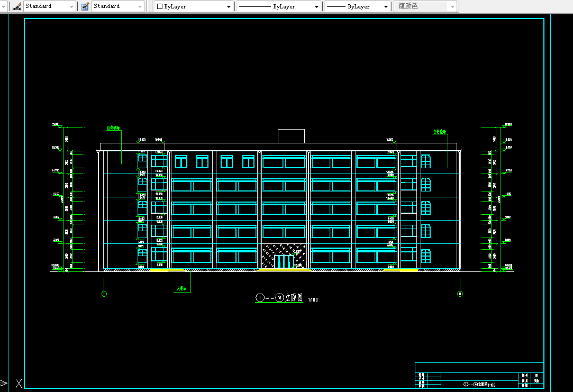This screenshot has height=392, width=573.
Task: Select the left-side 14.700 elevation mark
Action: tap(56, 171)
